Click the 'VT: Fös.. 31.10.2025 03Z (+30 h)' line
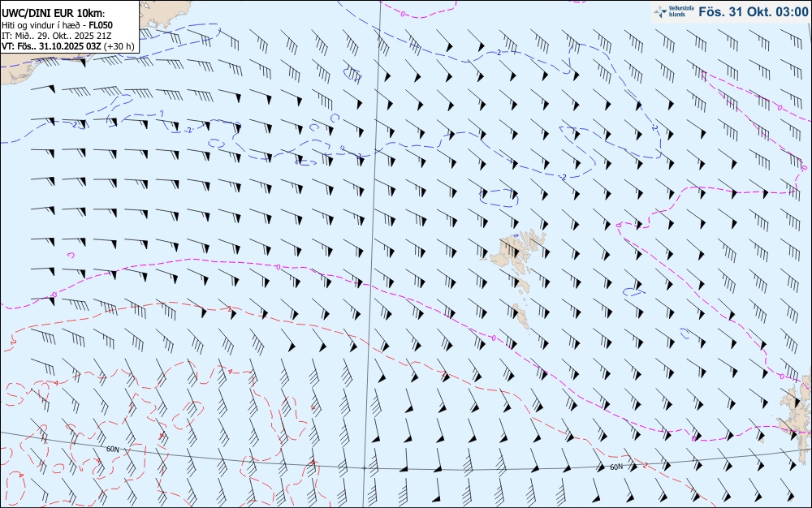The width and height of the screenshot is (812, 508). click(68, 46)
